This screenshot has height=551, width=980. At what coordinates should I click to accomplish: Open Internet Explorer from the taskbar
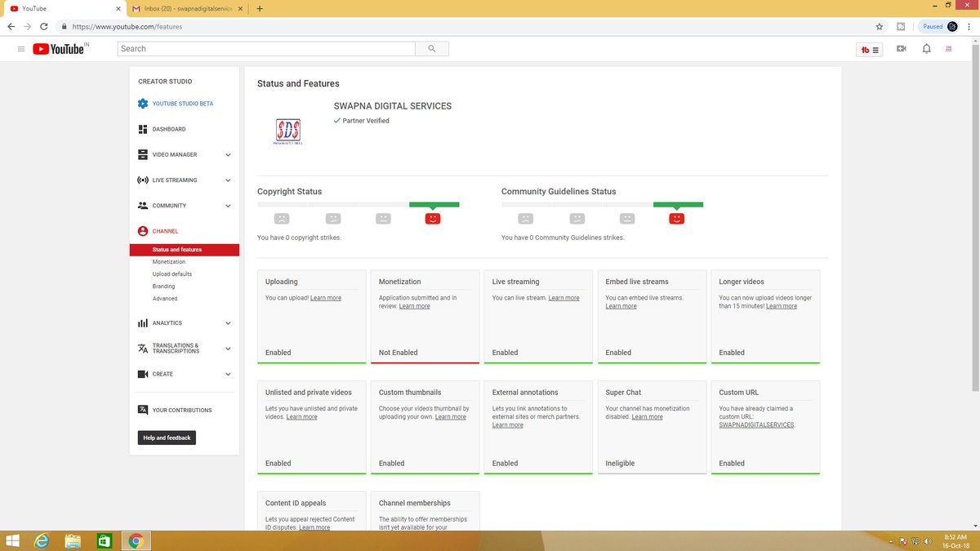(x=41, y=540)
